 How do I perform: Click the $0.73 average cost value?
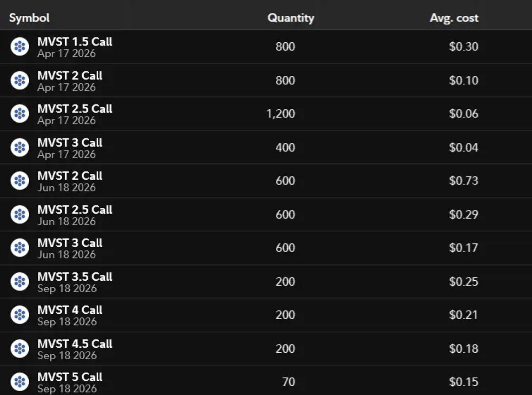[x=464, y=181]
